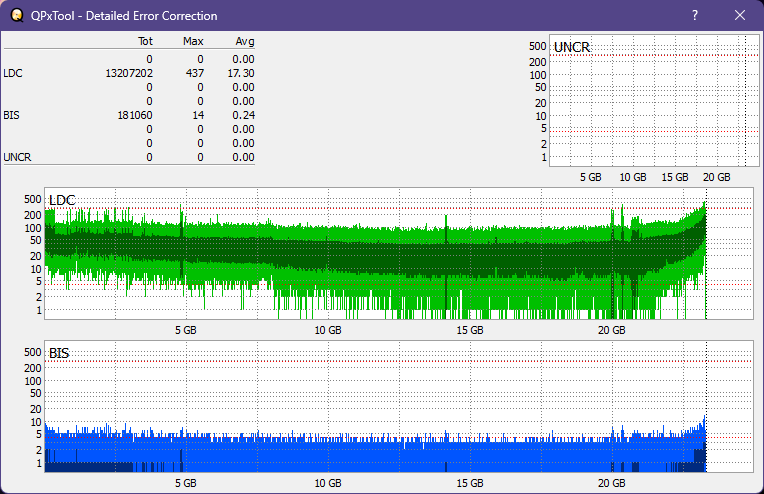Viewport: 764px width, 494px height.
Task: Click the LDC graph title
Action: coord(62,200)
